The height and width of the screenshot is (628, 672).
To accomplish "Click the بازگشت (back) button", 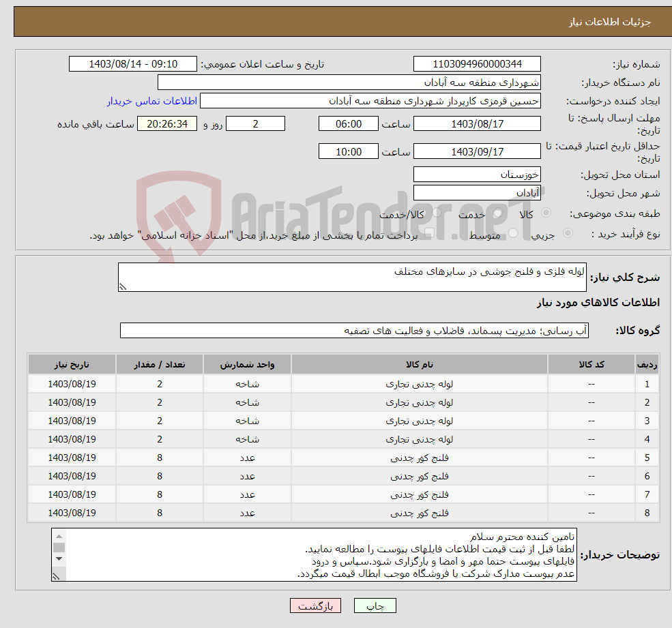I will pyautogui.click(x=315, y=605).
